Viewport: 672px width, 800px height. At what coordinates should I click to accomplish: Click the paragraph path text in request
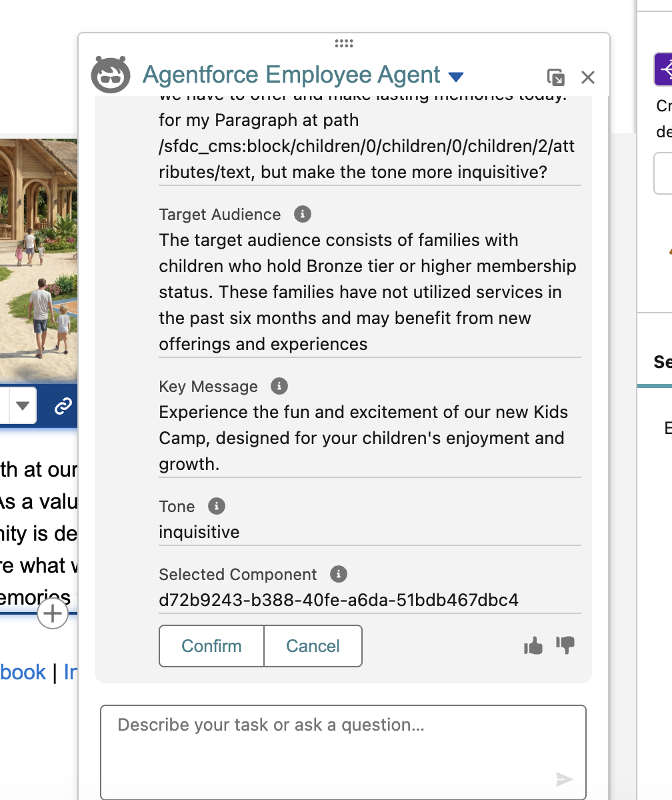[x=367, y=146]
